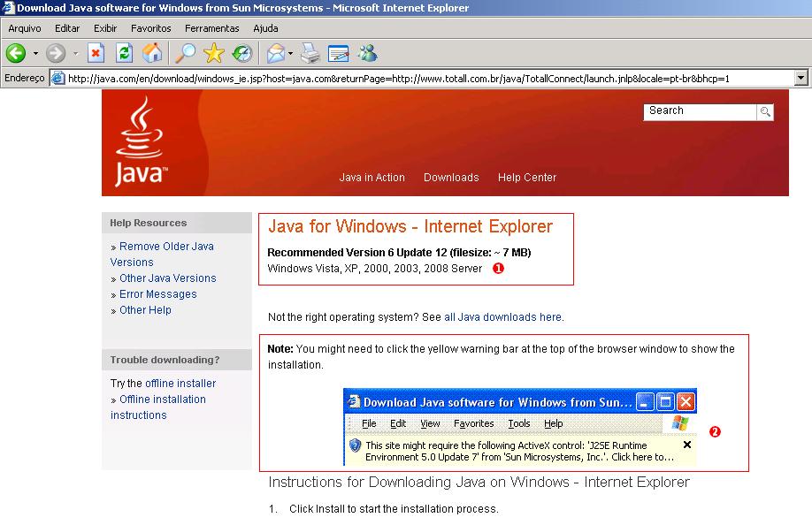Open the toolbar Search pane

187,53
